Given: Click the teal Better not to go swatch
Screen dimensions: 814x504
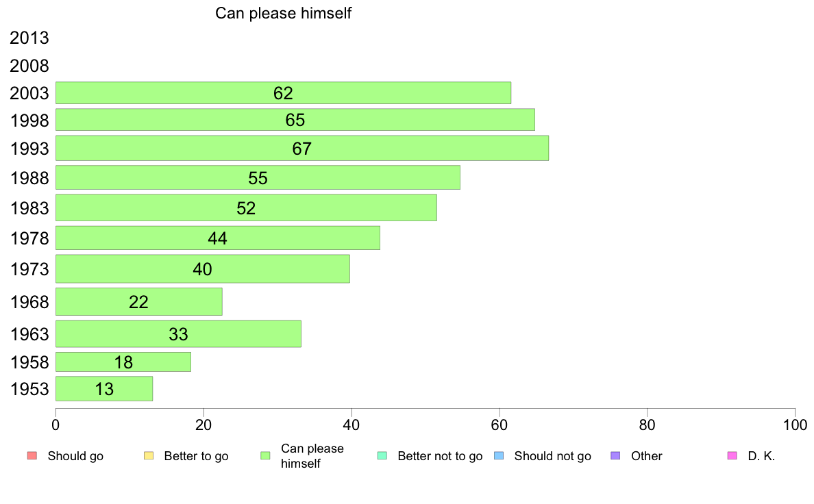Looking at the screenshot, I should (382, 456).
